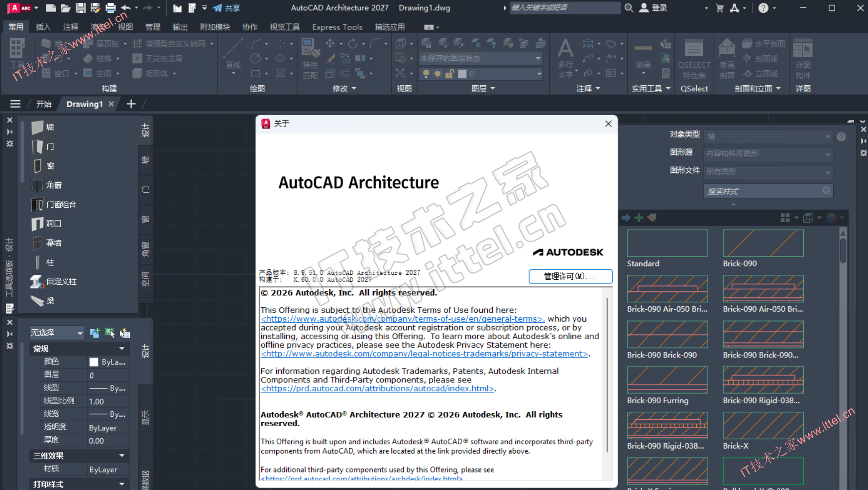Open the 无选择 selection dropdown
This screenshot has width=868, height=490.
57,333
